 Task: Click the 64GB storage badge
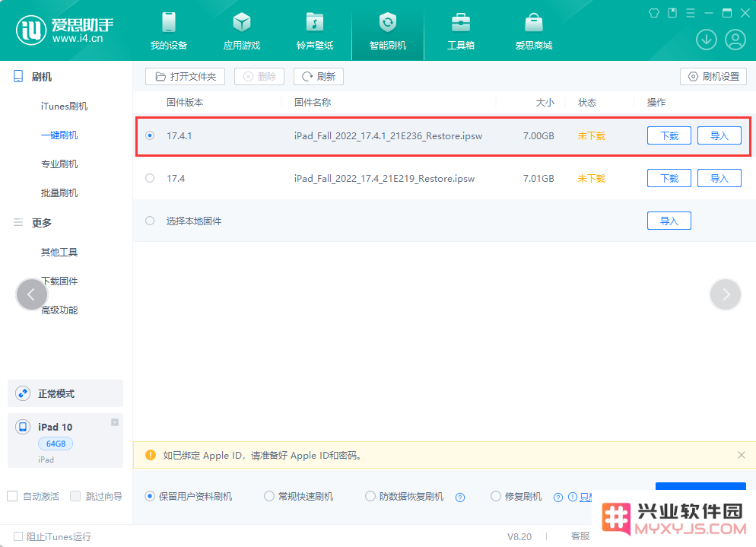pyautogui.click(x=56, y=444)
